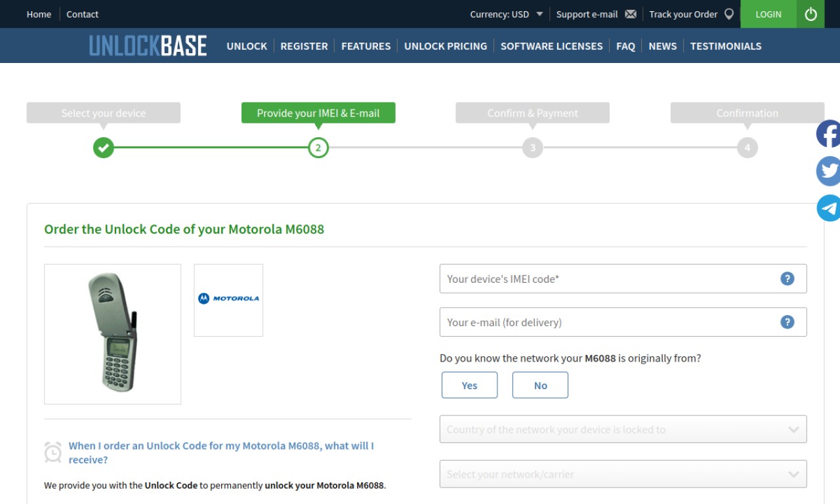Focus the e-mail for delivery field
Image resolution: width=840 pixels, height=504 pixels.
tap(623, 322)
